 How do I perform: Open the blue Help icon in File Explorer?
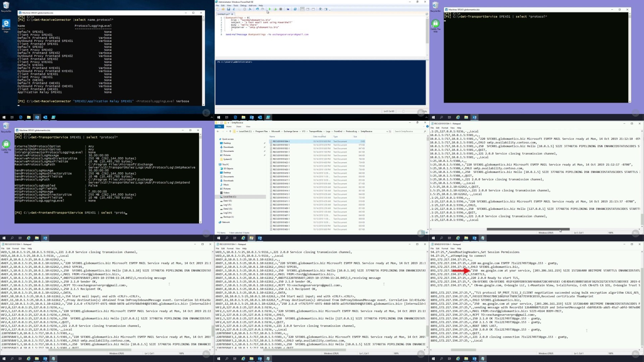click(x=427, y=126)
